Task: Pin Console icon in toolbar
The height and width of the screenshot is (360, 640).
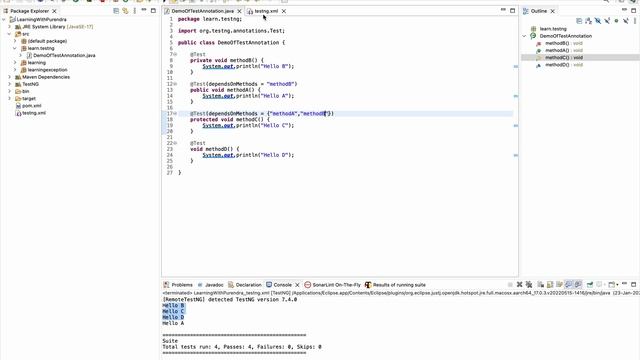Action: pos(590,284)
